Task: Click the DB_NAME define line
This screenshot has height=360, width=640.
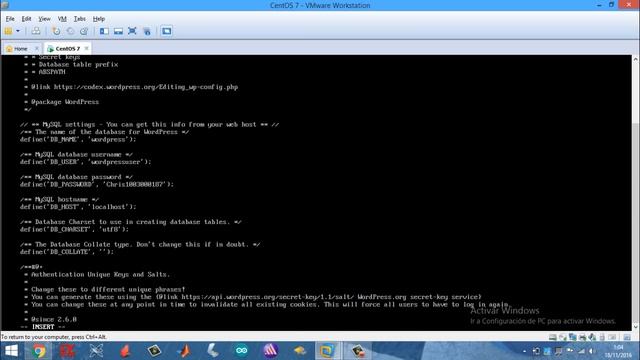Action: [x=78, y=140]
